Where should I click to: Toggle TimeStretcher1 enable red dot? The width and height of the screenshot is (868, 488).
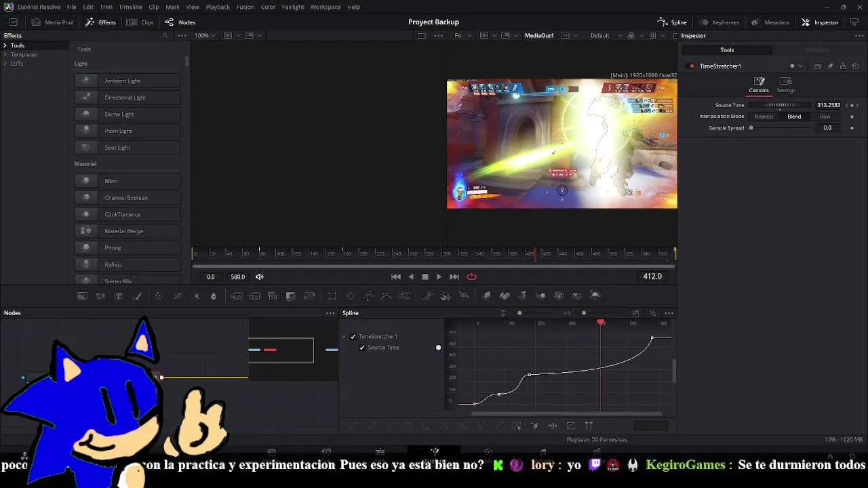click(x=692, y=66)
